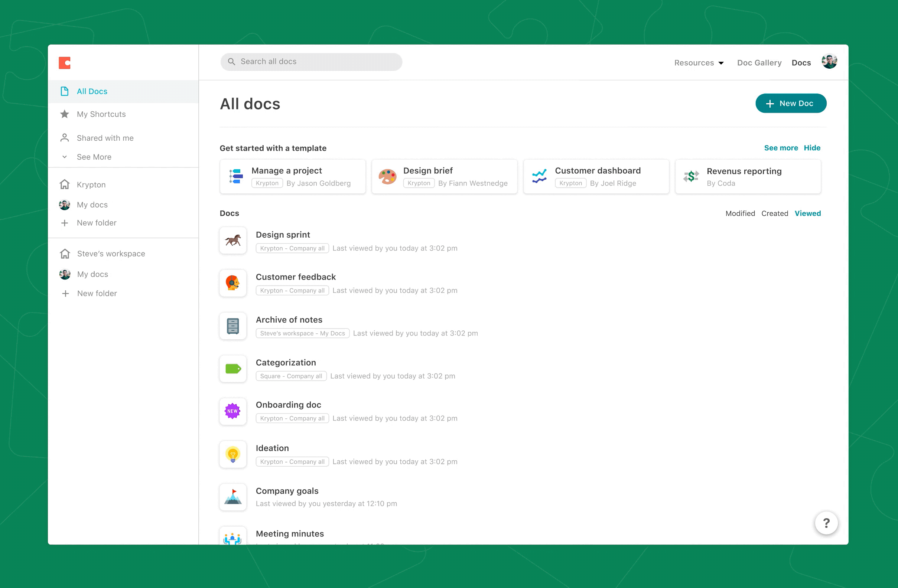Click the New Doc button

[x=790, y=103]
